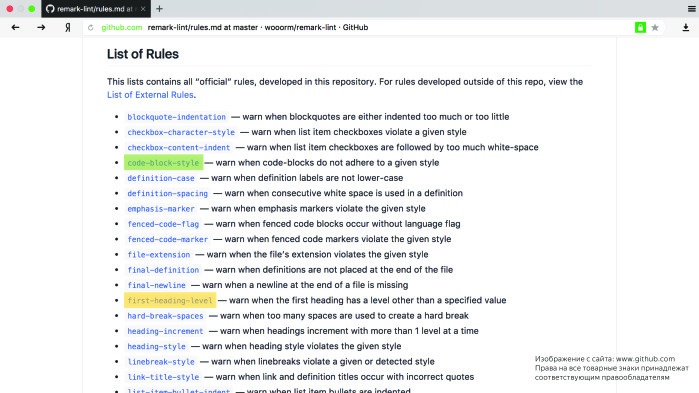This screenshot has width=699, height=393.
Task: Open the heading-increment rule link
Action: [x=165, y=331]
